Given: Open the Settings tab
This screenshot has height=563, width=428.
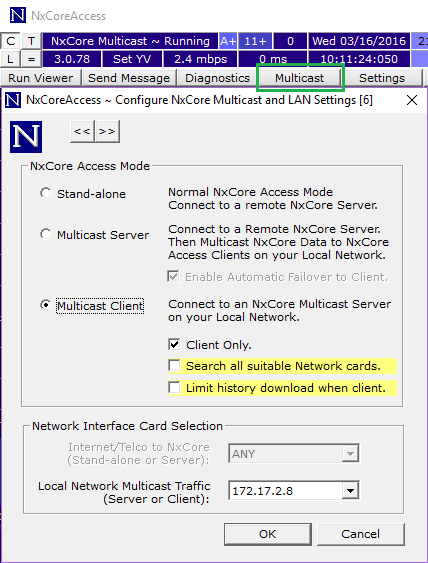Looking at the screenshot, I should [382, 78].
